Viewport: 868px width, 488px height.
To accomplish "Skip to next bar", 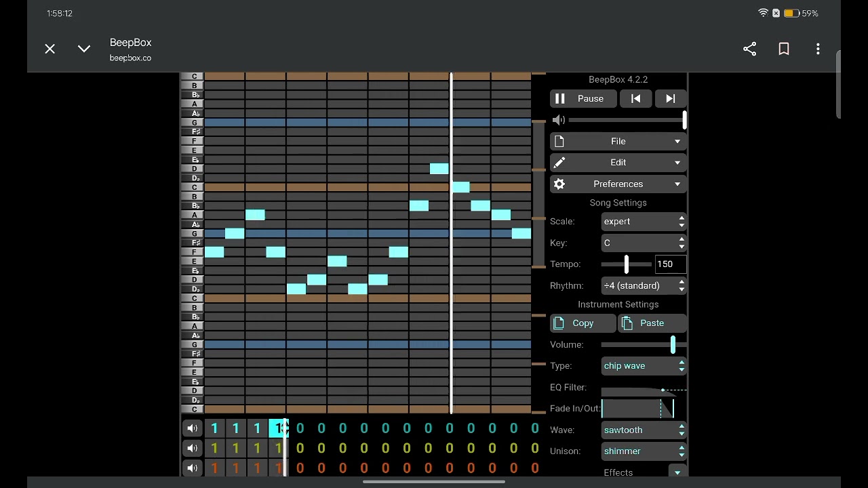I will [671, 98].
